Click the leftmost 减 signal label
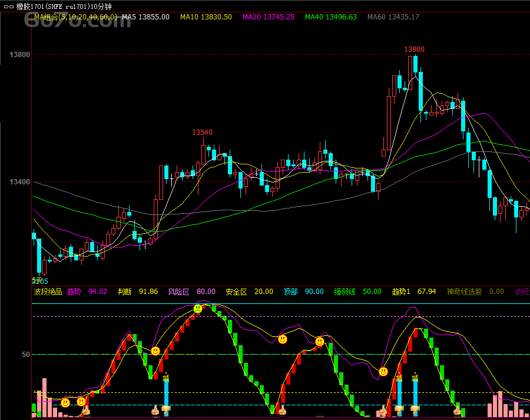The width and height of the screenshot is (530, 420). pos(165,378)
